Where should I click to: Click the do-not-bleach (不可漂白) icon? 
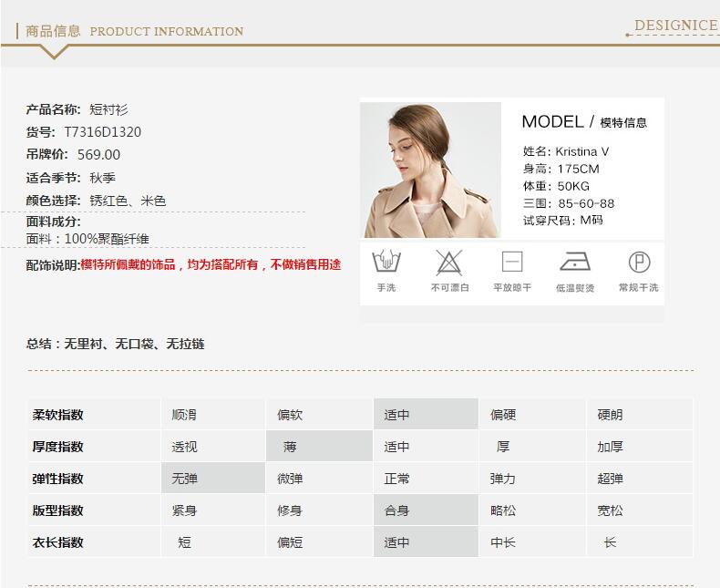point(448,263)
